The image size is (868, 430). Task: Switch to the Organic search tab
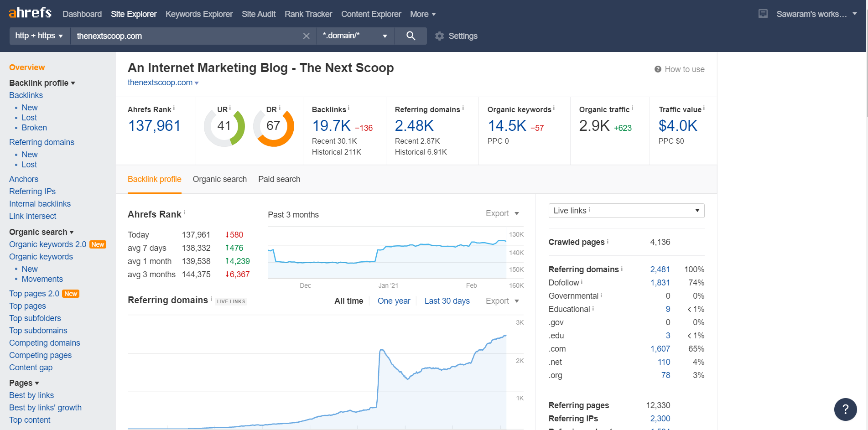(x=220, y=179)
